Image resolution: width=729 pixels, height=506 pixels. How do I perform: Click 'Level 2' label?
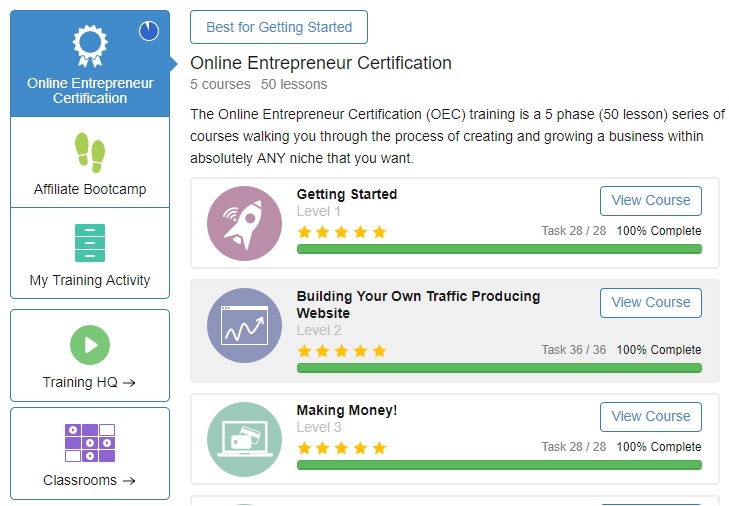[x=319, y=331]
